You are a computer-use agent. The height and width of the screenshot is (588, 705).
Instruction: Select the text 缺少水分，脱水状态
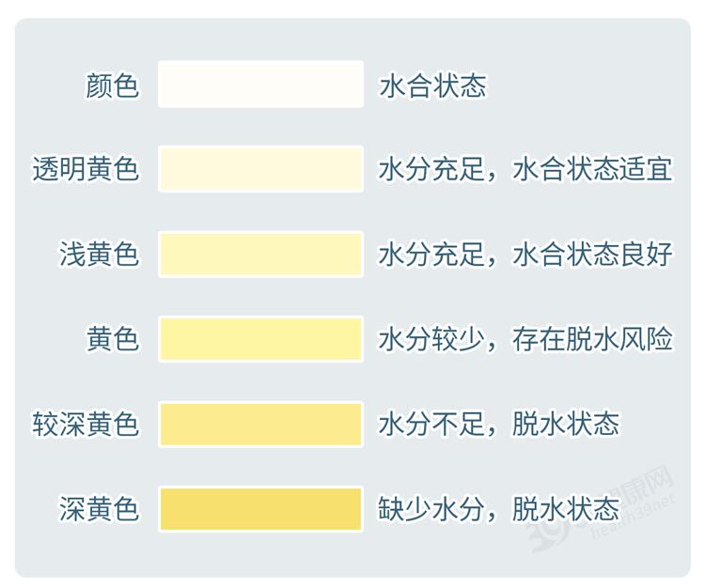click(x=499, y=509)
